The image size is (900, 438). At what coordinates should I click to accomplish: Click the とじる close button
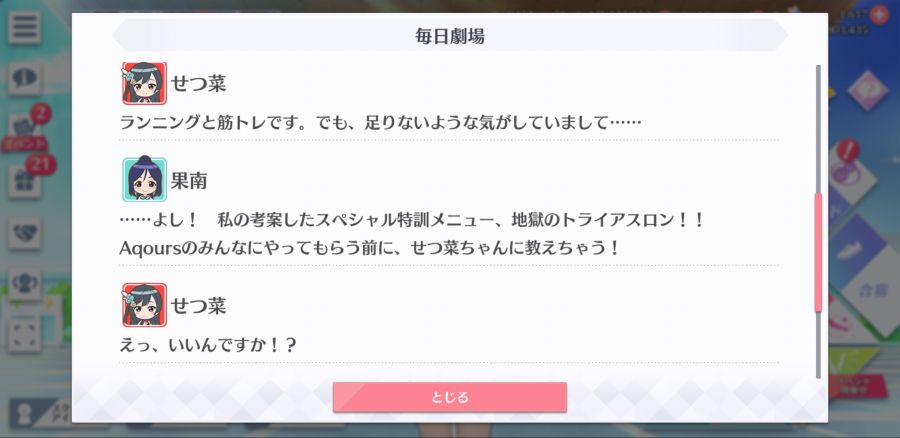pyautogui.click(x=450, y=397)
